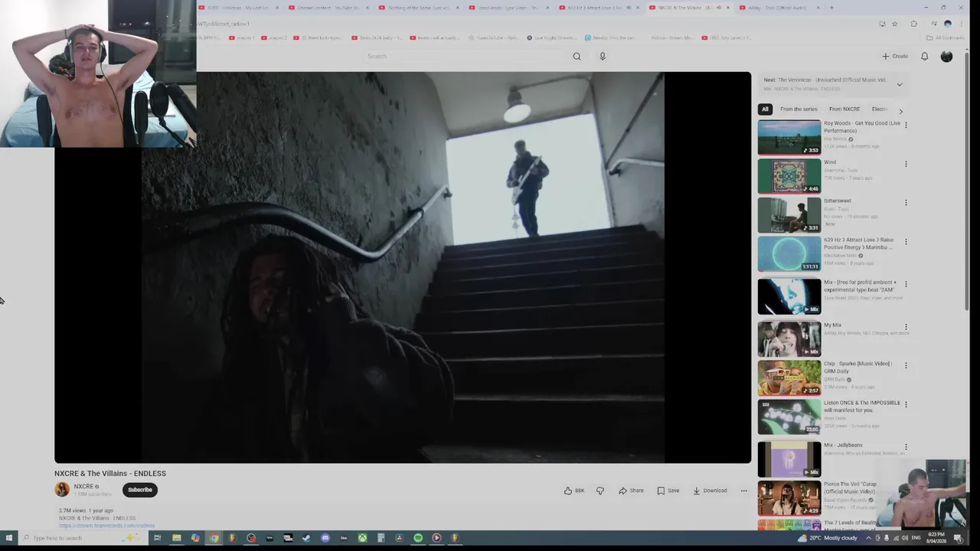
Task: Open Xbox app from the taskbar
Action: [362, 538]
